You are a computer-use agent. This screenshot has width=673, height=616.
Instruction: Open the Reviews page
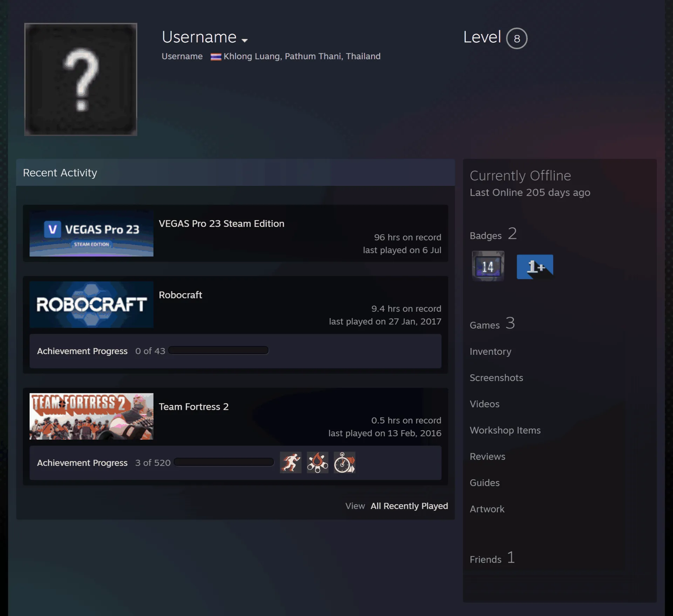488,456
